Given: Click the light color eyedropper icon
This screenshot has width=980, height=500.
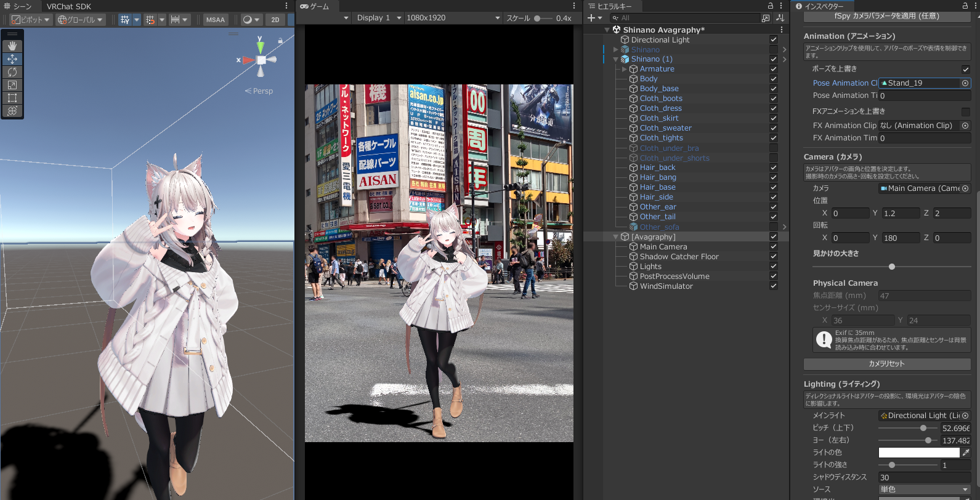Looking at the screenshot, I should 966,453.
